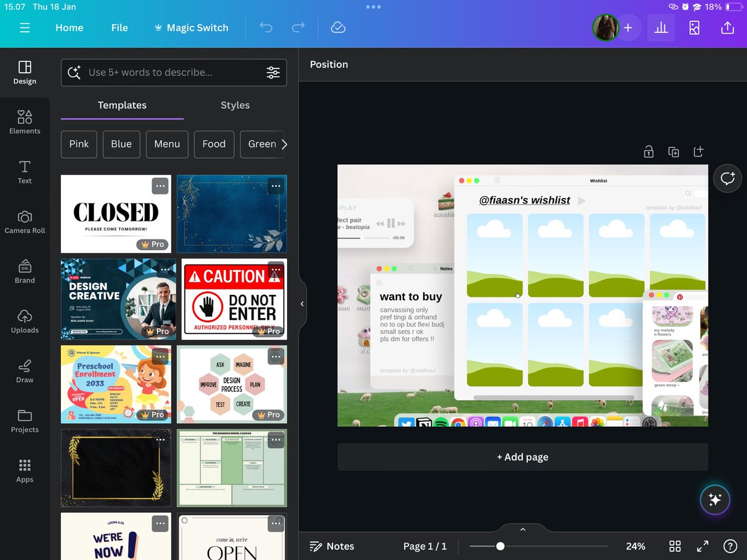This screenshot has height=560, width=747.
Task: Filter templates by Menu
Action: pos(167,144)
